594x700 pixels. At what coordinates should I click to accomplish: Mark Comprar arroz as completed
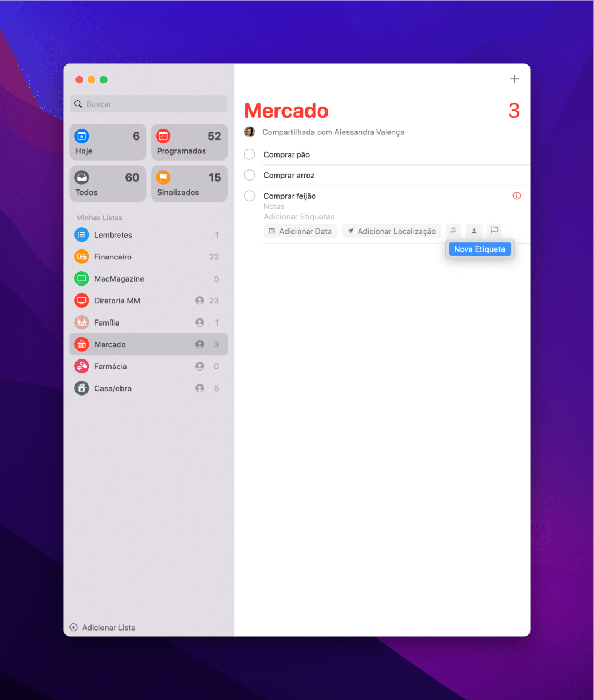pos(249,174)
